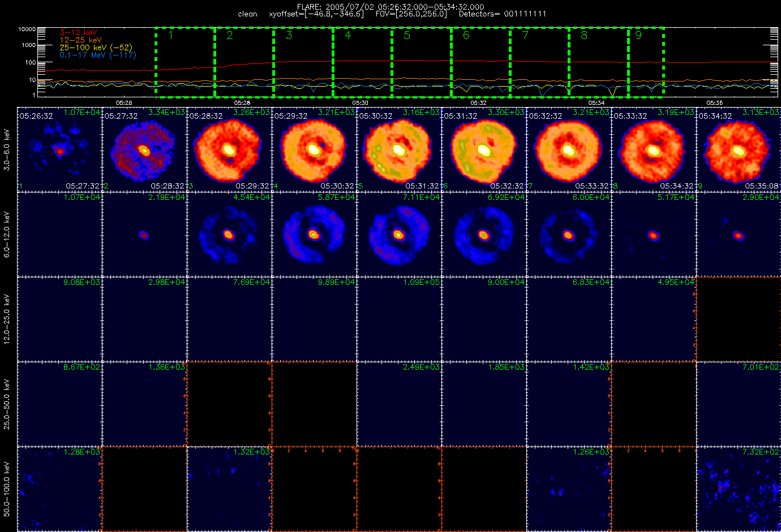The image size is (781, 532).
Task: Open the 3.0-6.0 keV flare image for interval 2
Action: pos(144,149)
